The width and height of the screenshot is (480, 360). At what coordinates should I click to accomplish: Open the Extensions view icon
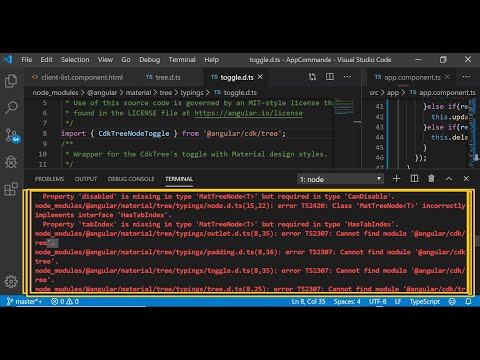pyautogui.click(x=11, y=189)
